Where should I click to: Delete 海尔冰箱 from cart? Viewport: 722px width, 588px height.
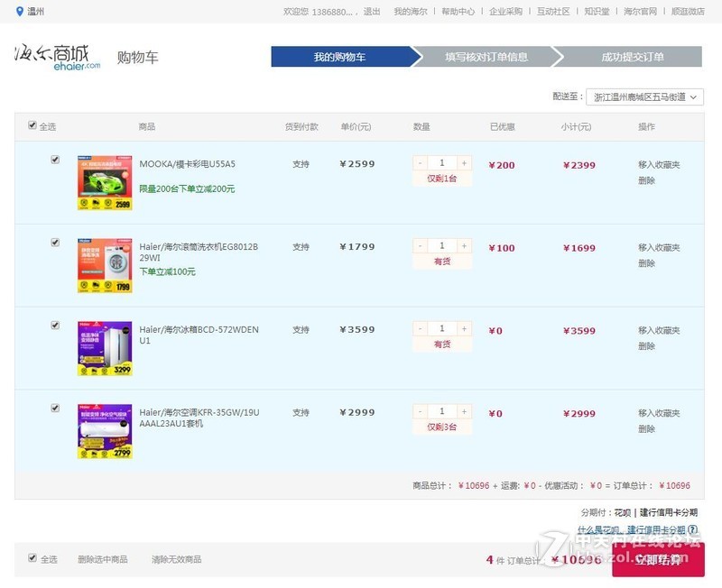pyautogui.click(x=646, y=346)
